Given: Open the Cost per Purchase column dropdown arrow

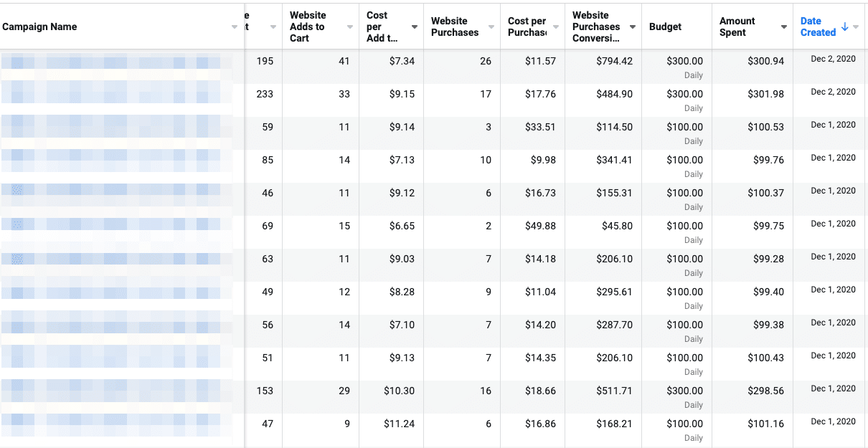Looking at the screenshot, I should click(556, 27).
